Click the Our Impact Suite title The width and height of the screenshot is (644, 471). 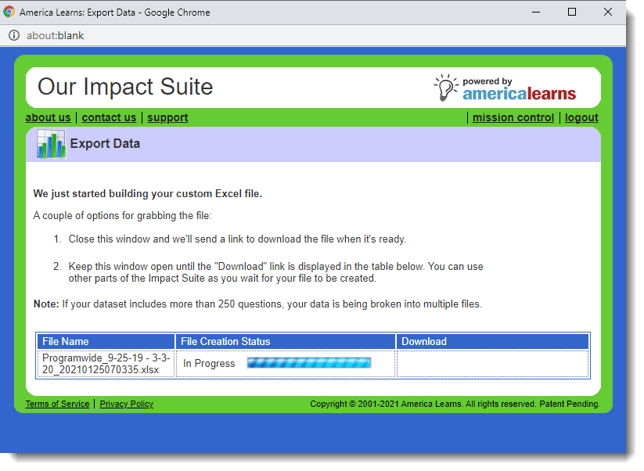125,87
